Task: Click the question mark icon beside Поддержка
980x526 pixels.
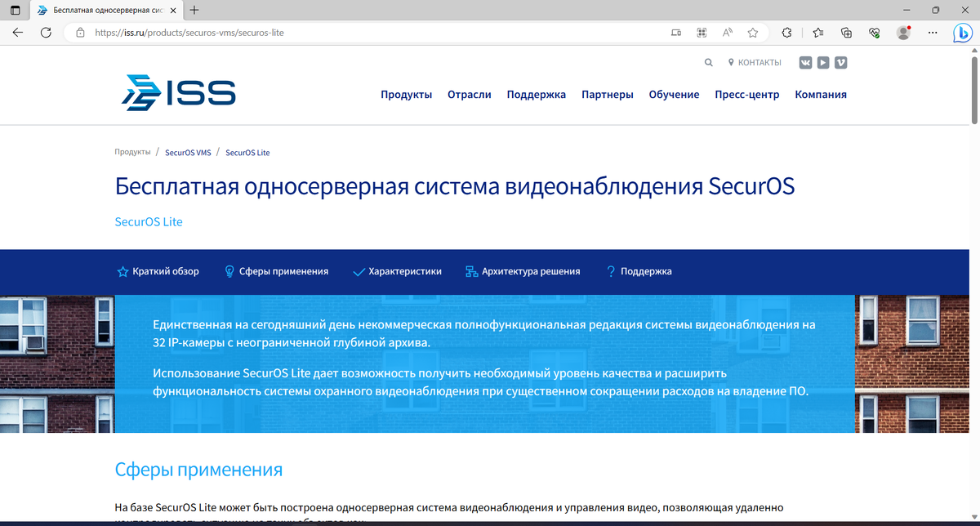Action: pyautogui.click(x=611, y=271)
